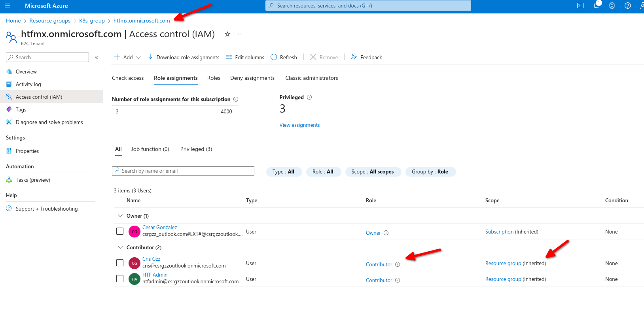Open Cloud Shell from the top bar
644x309 pixels.
click(580, 6)
